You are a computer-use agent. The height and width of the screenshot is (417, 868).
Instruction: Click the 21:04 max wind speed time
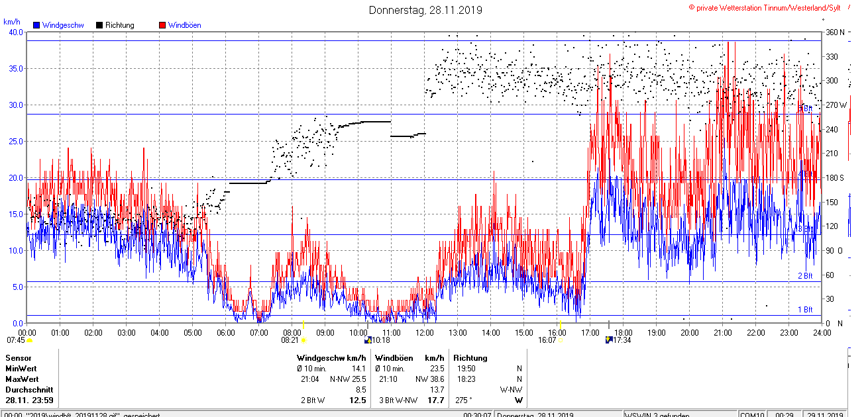click(310, 379)
